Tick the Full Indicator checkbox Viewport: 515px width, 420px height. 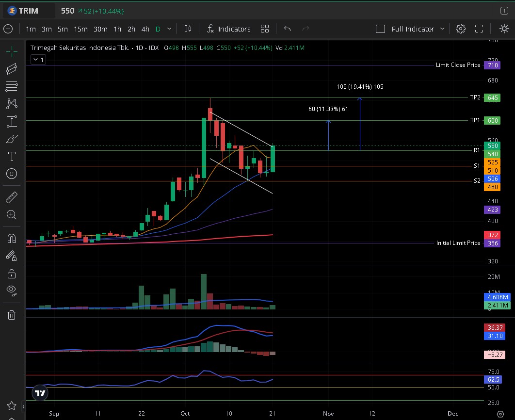coord(381,29)
